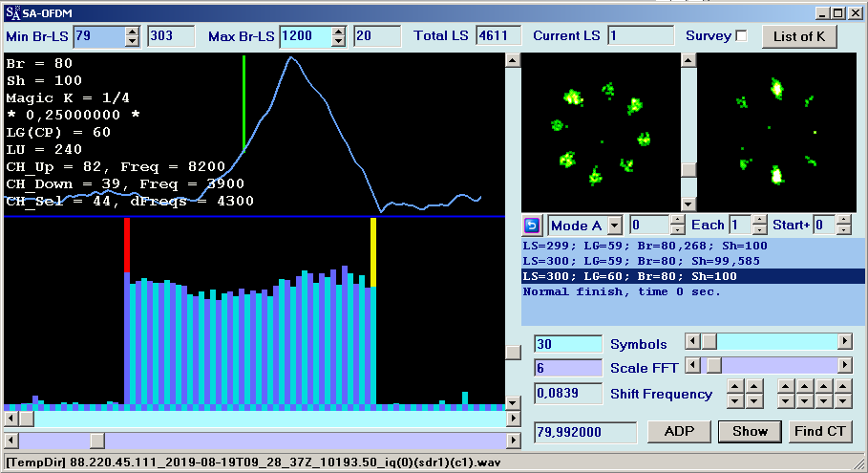Click the Max Br-LS input showing 1200

307,36
